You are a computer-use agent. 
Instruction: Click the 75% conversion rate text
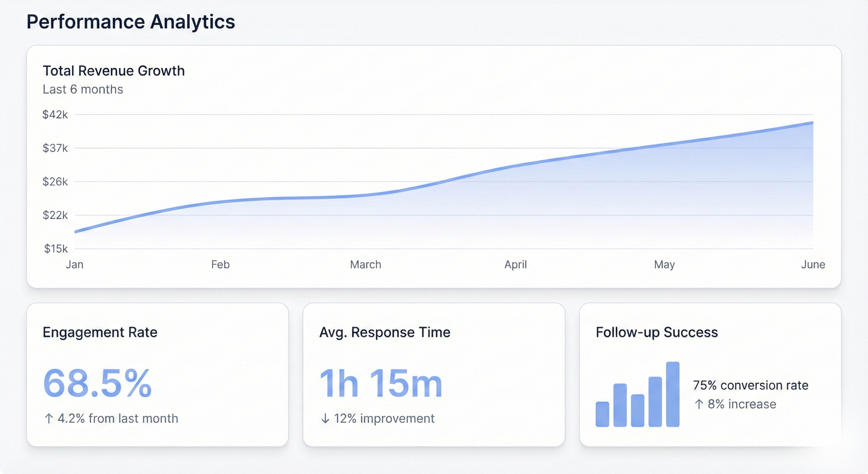[750, 385]
